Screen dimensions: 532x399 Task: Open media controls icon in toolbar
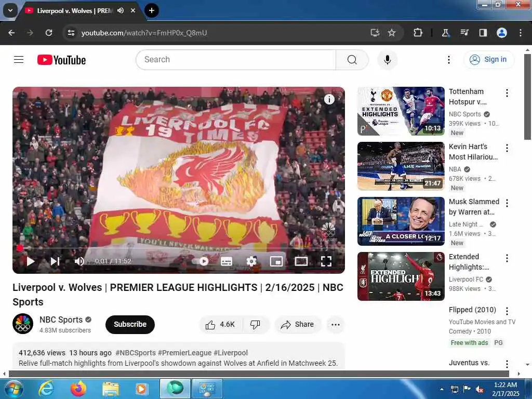[x=464, y=33]
